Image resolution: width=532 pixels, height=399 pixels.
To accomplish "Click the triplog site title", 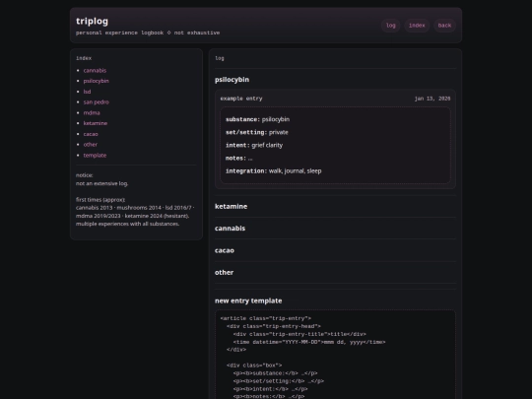I will pyautogui.click(x=92, y=21).
